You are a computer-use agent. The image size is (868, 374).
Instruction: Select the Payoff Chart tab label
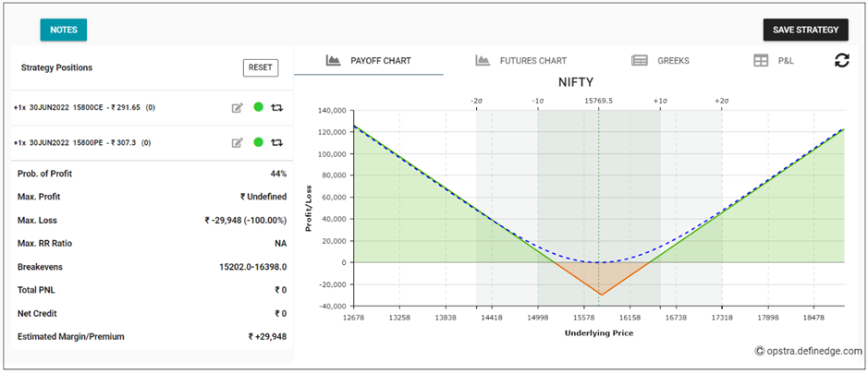(383, 61)
